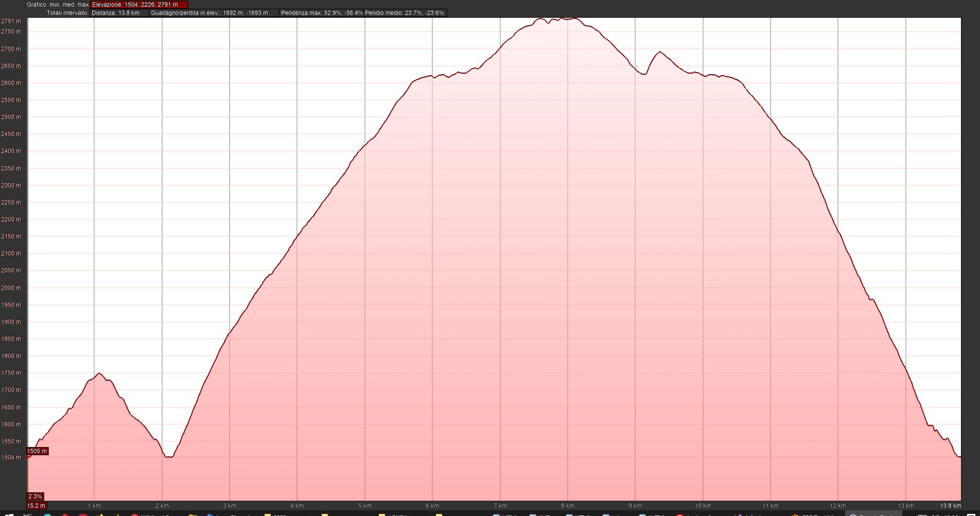
Task: Click the 2791 m maximum axis label
Action: point(11,21)
